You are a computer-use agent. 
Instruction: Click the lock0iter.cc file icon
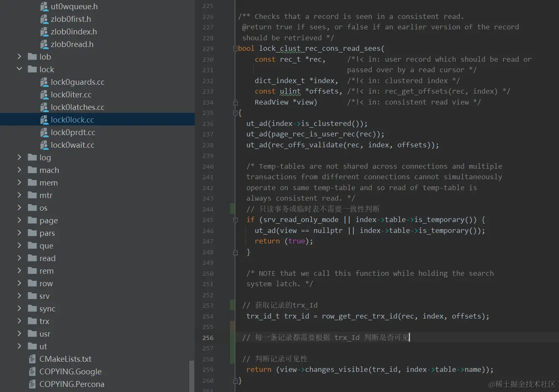(x=44, y=94)
